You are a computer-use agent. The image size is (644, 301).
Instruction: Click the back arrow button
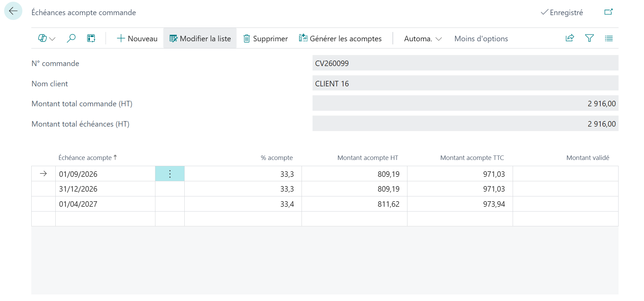[13, 11]
